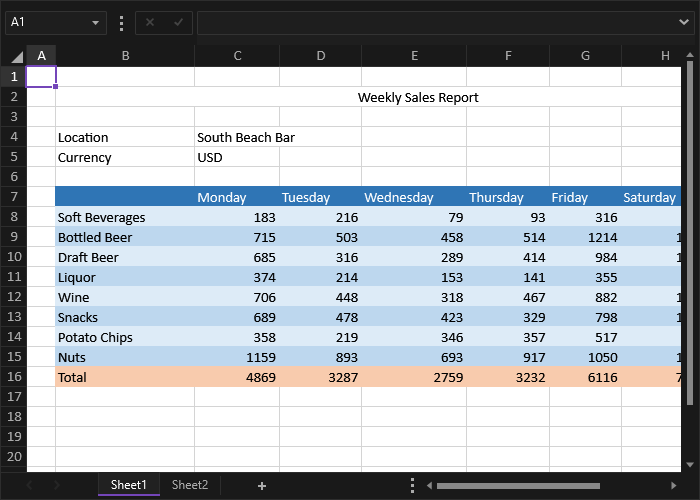The image size is (700, 500).
Task: Select column A header
Action: pos(42,56)
